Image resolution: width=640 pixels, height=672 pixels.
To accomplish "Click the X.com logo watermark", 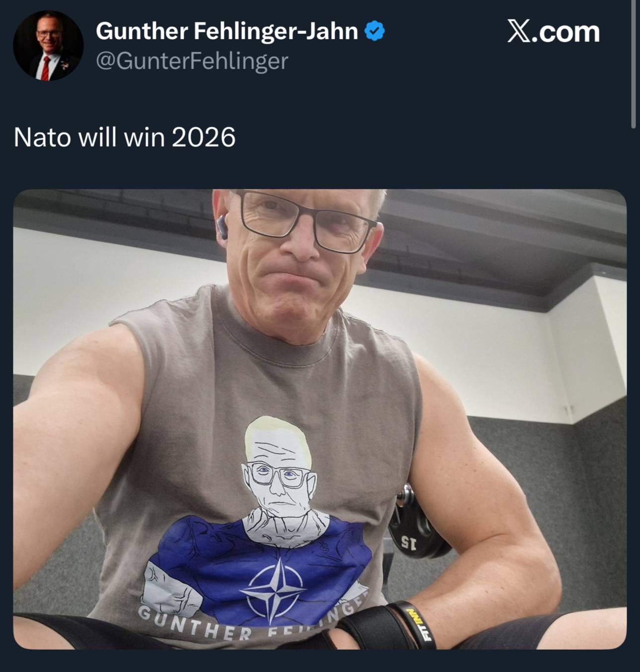I will pos(554,32).
